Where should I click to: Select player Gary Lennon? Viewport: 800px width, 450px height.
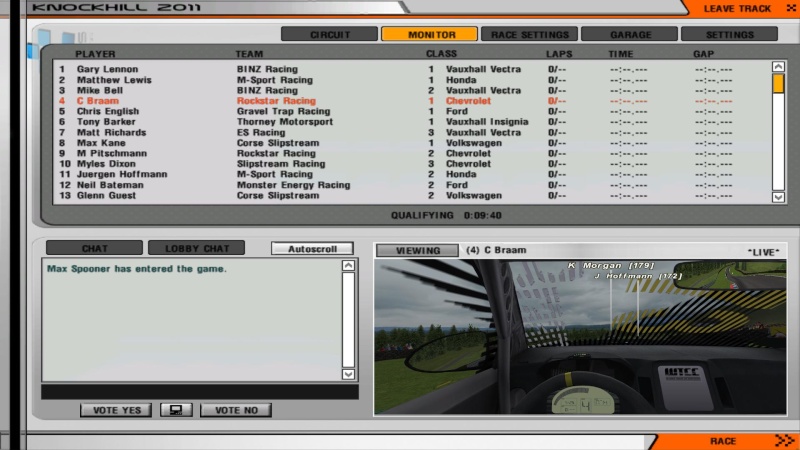(107, 69)
